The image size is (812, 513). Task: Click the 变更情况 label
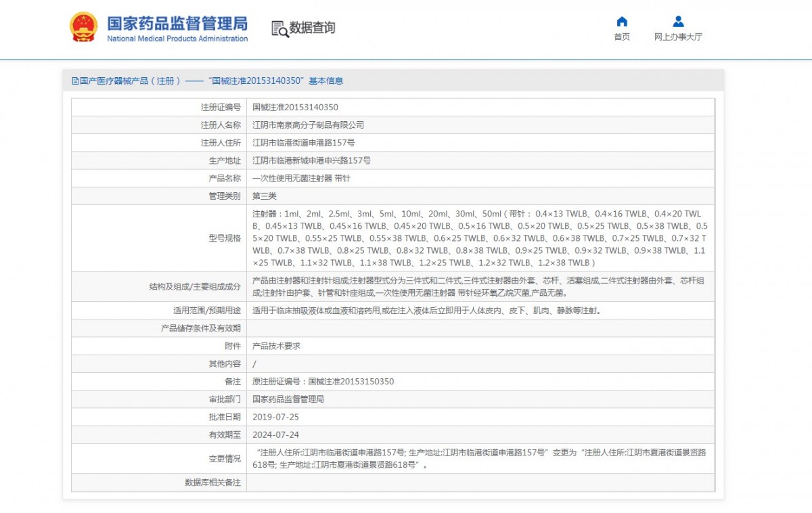225,459
